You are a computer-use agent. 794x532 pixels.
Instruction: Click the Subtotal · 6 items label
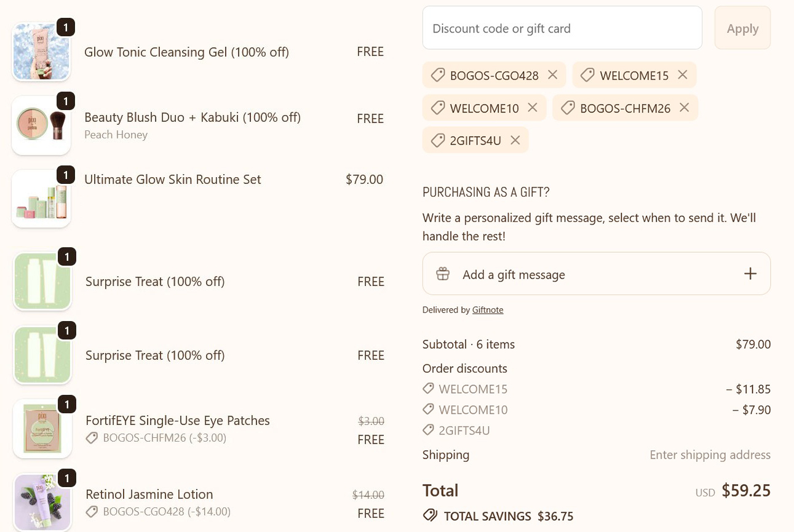coord(469,344)
